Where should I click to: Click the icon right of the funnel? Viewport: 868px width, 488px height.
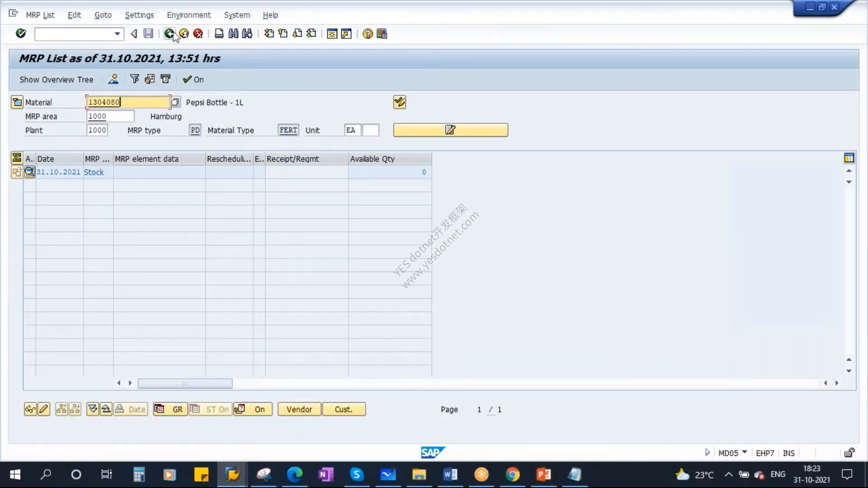[150, 79]
